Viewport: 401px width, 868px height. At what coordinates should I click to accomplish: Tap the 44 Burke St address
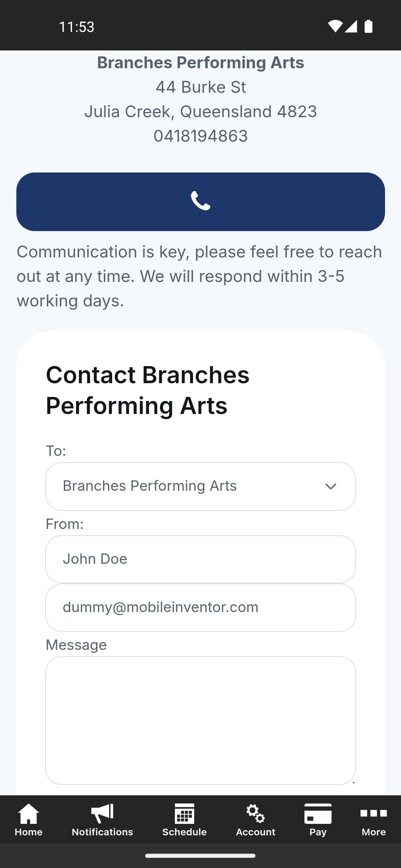tap(200, 87)
